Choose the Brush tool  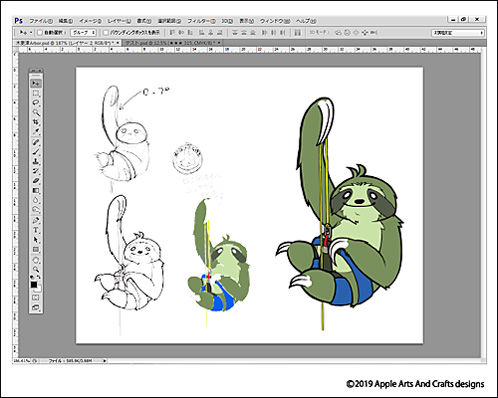[36, 152]
